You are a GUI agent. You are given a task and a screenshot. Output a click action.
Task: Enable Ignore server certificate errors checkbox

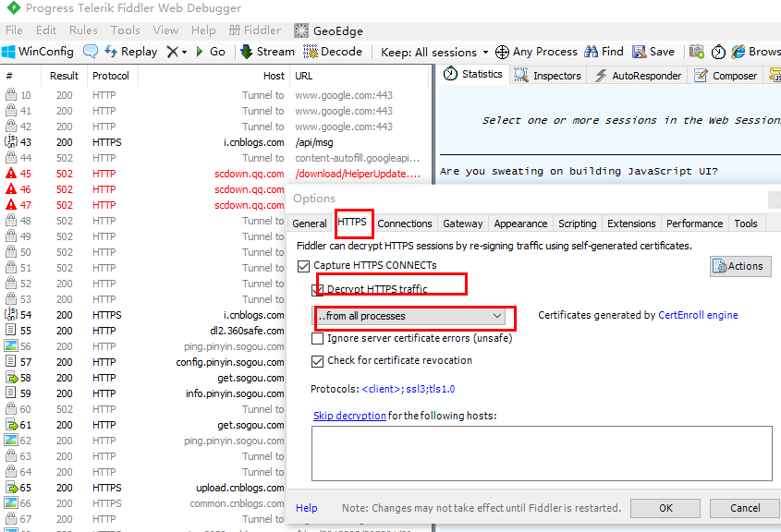tap(317, 338)
